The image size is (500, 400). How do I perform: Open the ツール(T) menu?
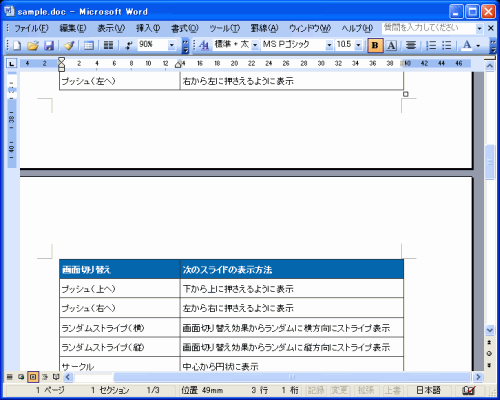224,28
